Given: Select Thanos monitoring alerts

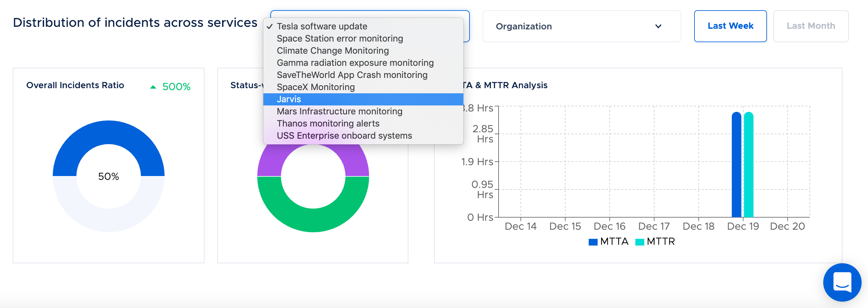Looking at the screenshot, I should coord(363,123).
